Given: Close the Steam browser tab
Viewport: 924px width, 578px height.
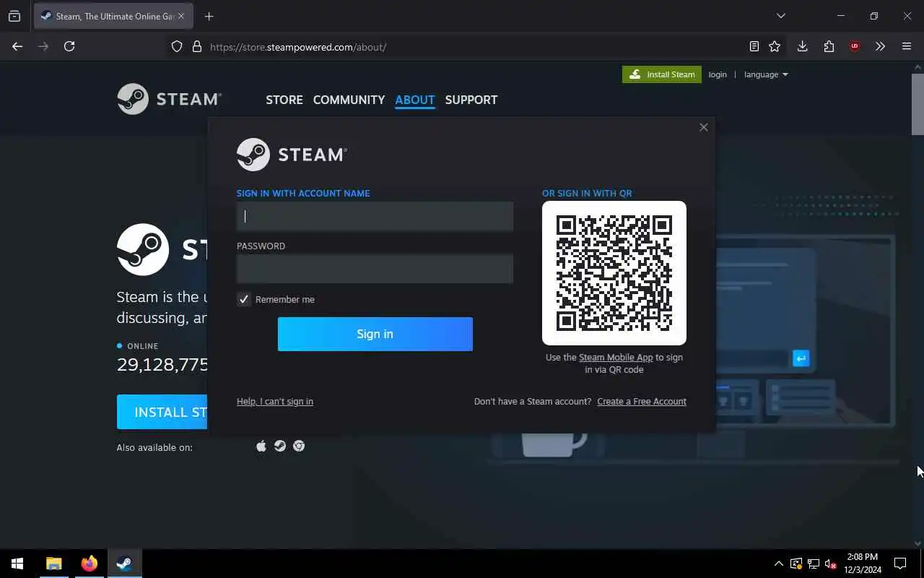Looking at the screenshot, I should [x=180, y=16].
